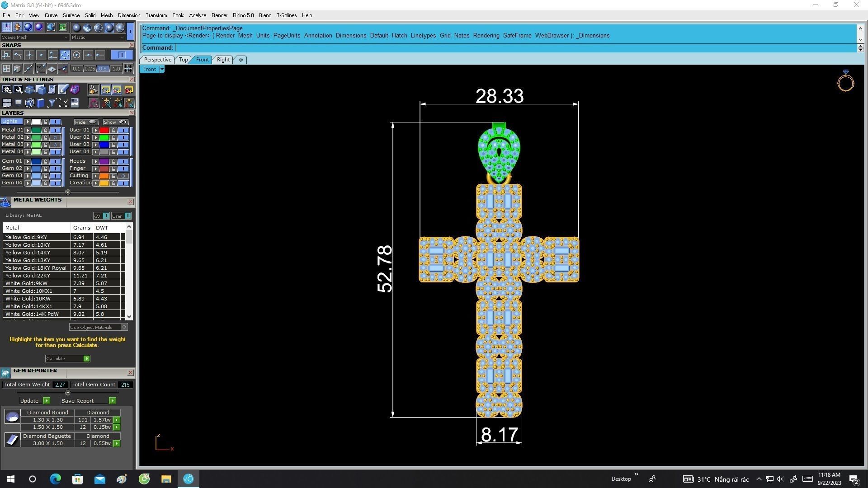The width and height of the screenshot is (868, 488).
Task: Click the notes pencil icon in Info & Settings
Action: click(63, 89)
